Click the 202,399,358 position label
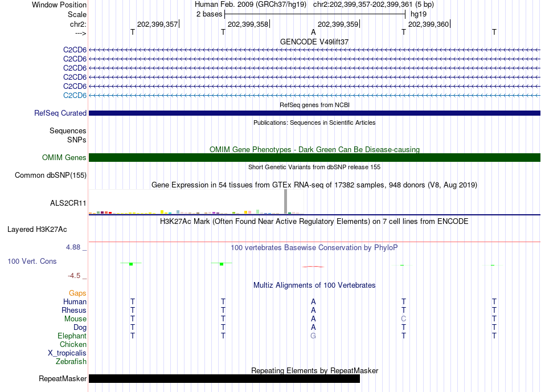This screenshot has width=541, height=392. point(248,24)
